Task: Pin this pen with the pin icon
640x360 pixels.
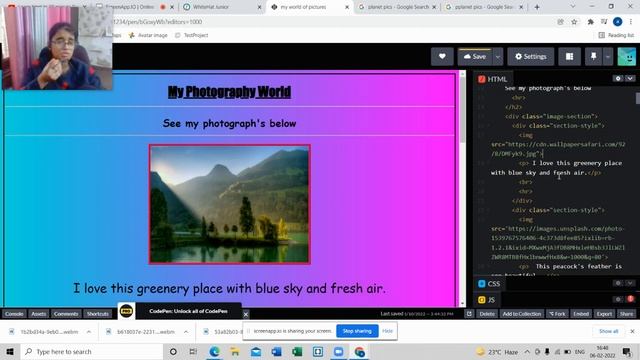Action: [593, 56]
